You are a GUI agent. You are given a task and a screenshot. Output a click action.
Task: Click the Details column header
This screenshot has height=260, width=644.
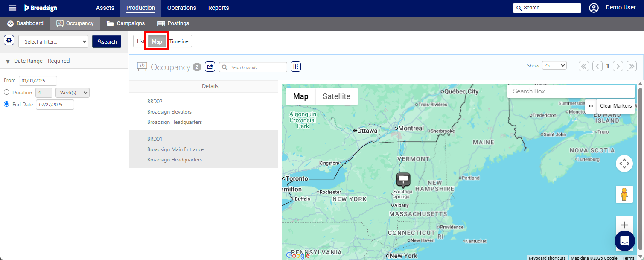[x=210, y=86]
